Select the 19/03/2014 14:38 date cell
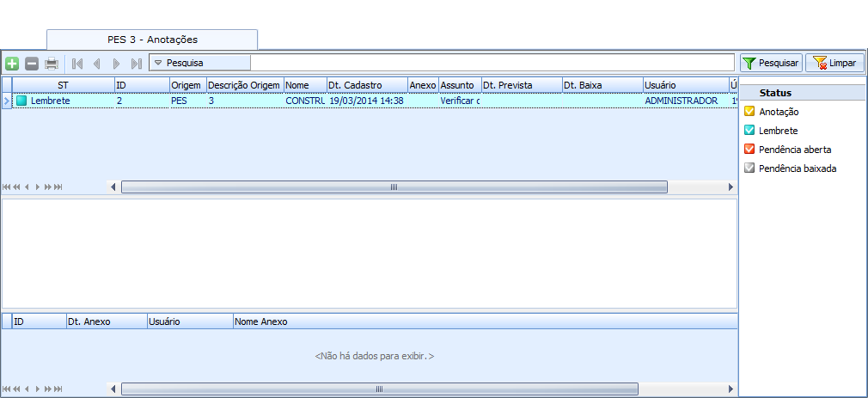 click(x=368, y=101)
